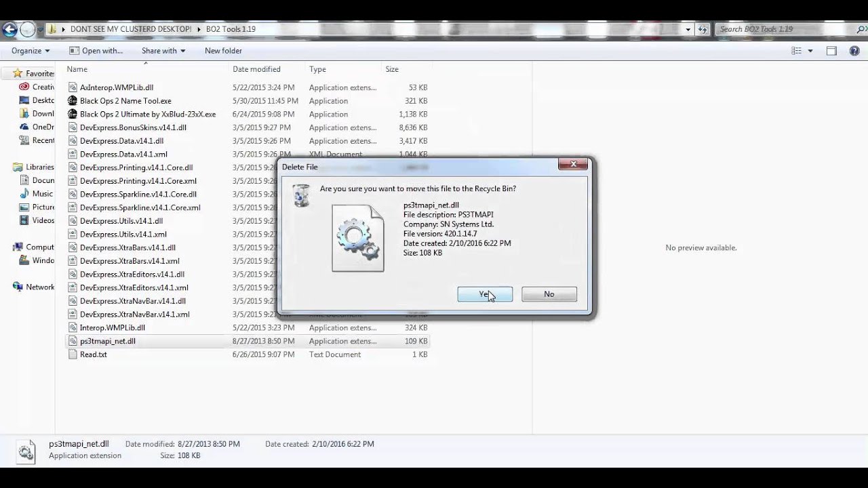Screen dimensions: 868x488
Task: Click the New folder toolbar button
Action: [223, 51]
